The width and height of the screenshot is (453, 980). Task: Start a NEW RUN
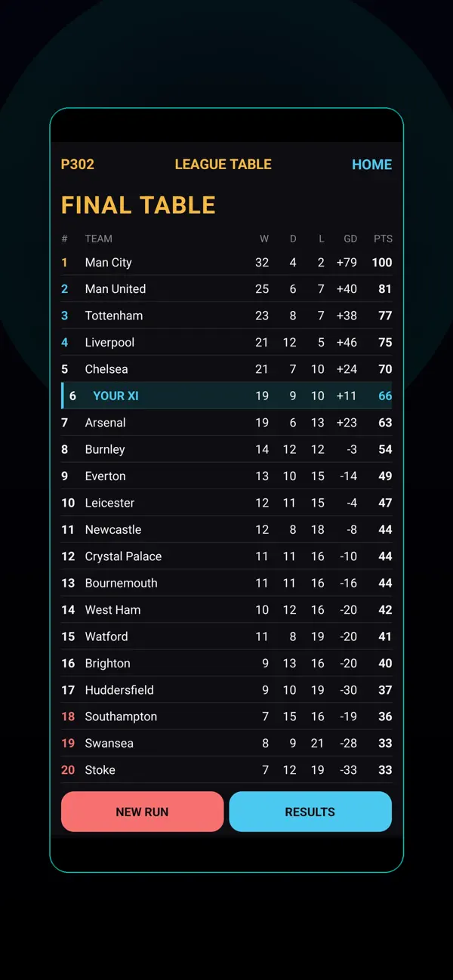coord(142,812)
